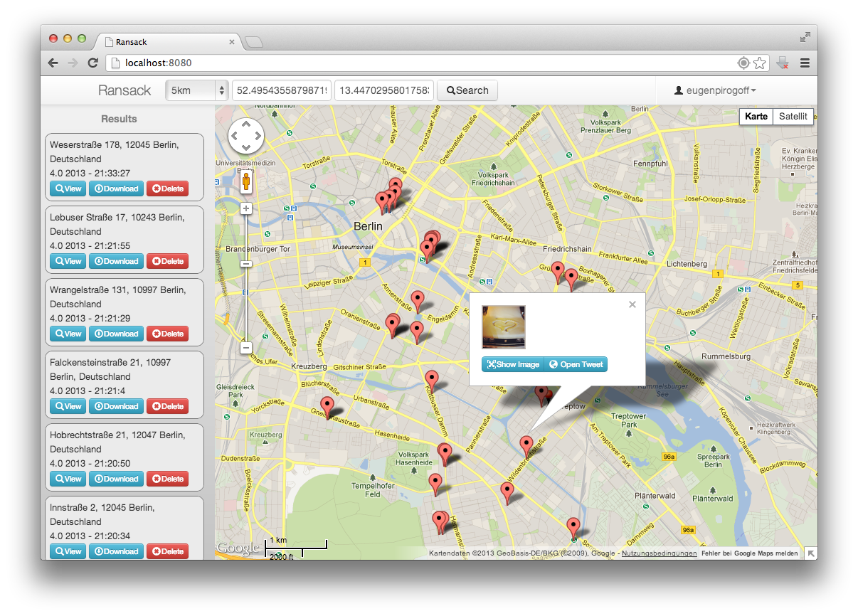
Task: Click the browser forward arrow
Action: pos(73,63)
